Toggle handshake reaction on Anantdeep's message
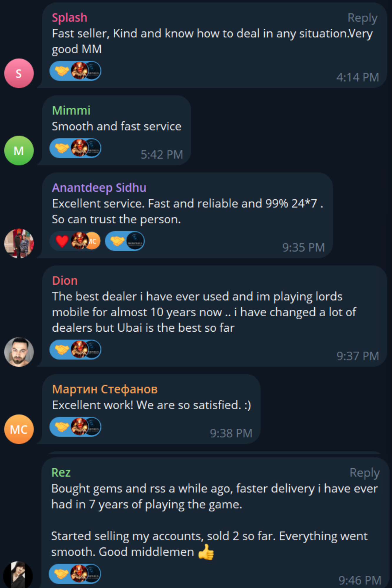 pos(117,241)
